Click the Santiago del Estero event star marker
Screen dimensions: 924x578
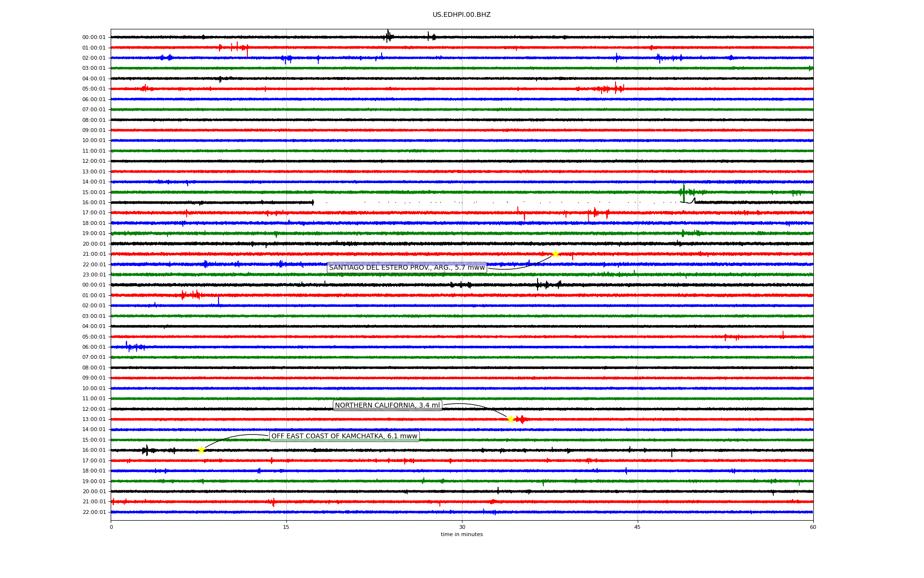click(x=555, y=254)
